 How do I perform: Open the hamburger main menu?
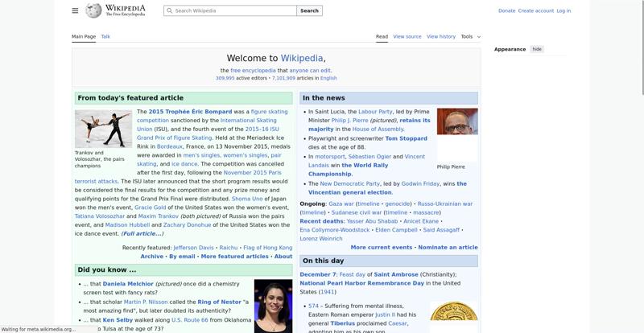[x=75, y=10]
